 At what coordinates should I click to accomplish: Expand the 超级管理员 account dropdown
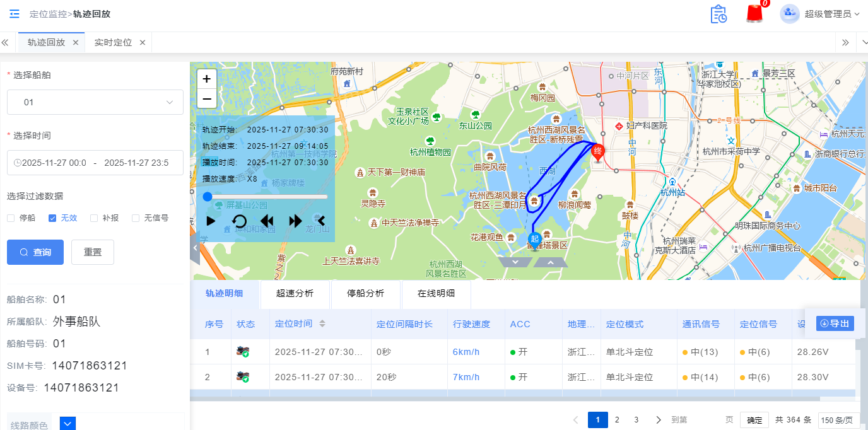(857, 14)
